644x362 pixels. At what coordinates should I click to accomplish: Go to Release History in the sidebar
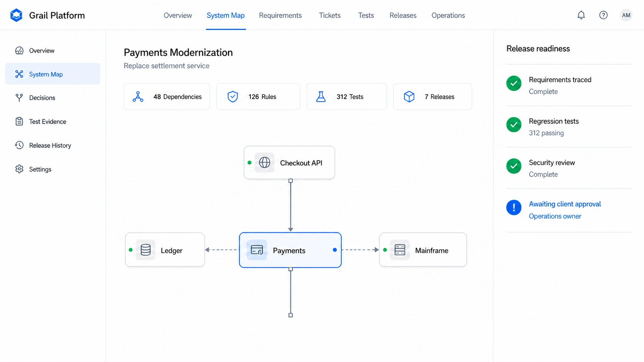pyautogui.click(x=53, y=145)
